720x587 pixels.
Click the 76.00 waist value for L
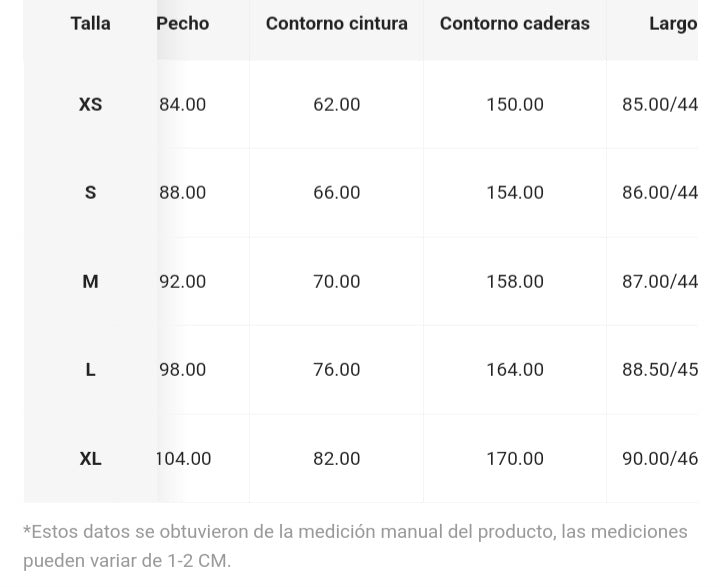point(337,369)
